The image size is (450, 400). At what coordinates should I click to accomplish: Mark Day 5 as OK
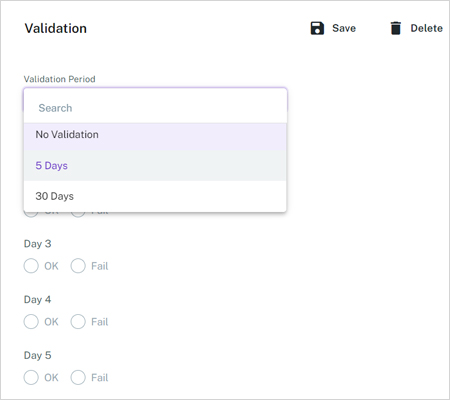pyautogui.click(x=31, y=377)
